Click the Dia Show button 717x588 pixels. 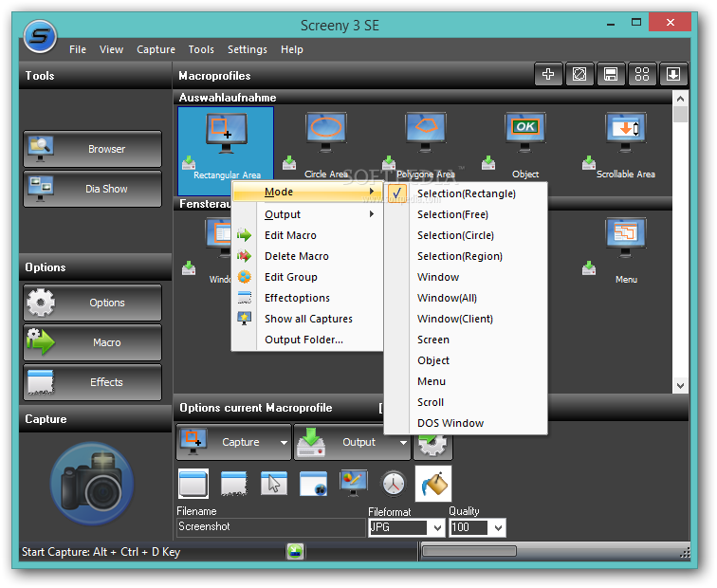[92, 189]
